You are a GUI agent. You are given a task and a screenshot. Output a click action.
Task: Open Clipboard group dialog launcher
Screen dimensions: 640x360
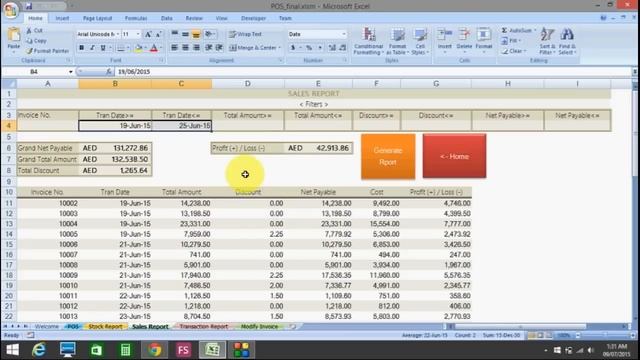pyautogui.click(x=69, y=60)
